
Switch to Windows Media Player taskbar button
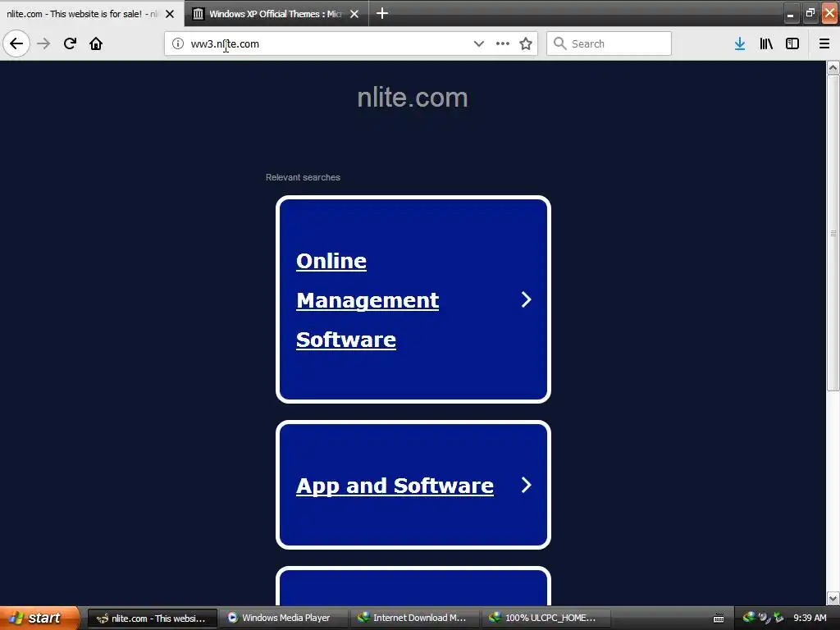click(x=285, y=619)
